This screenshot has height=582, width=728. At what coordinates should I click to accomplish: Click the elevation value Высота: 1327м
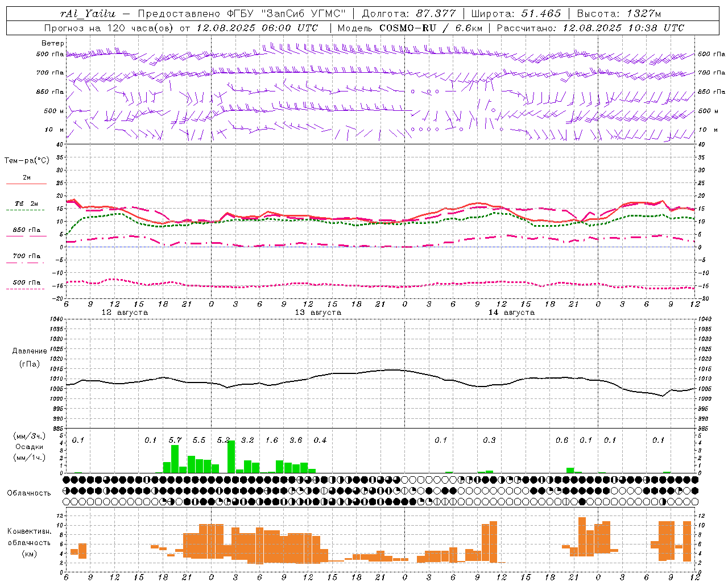click(x=619, y=14)
